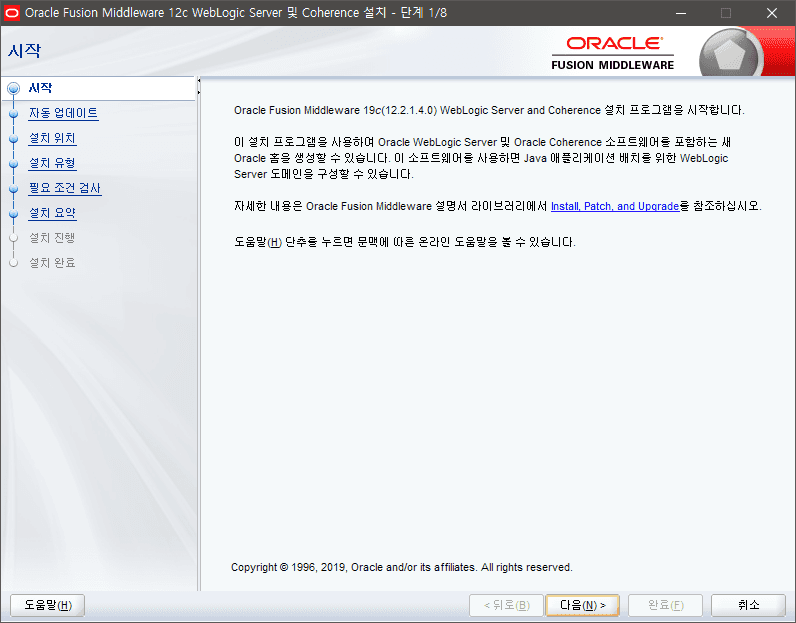Click the bullet beside 자동 업데이트
Image resolution: width=796 pixels, height=623 pixels.
(14, 114)
